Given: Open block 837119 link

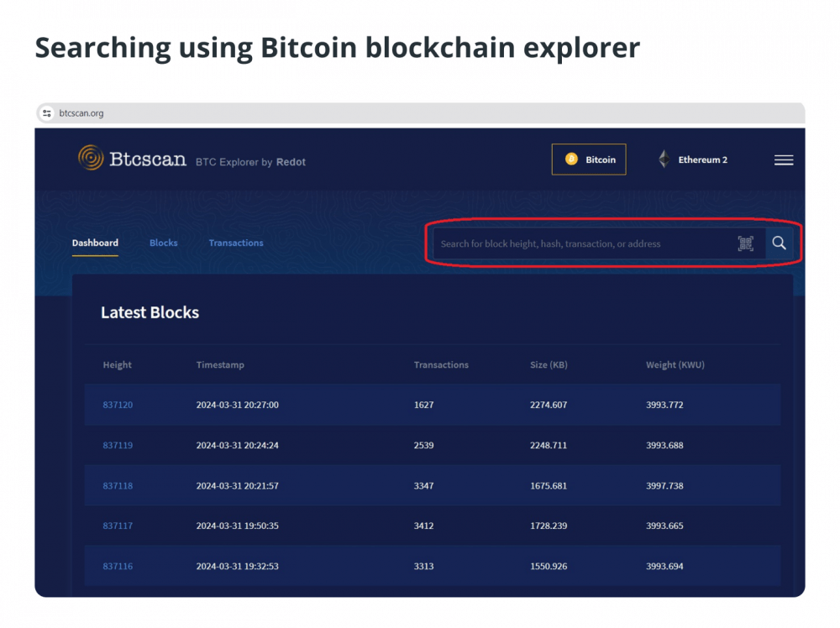Looking at the screenshot, I should pyautogui.click(x=118, y=445).
